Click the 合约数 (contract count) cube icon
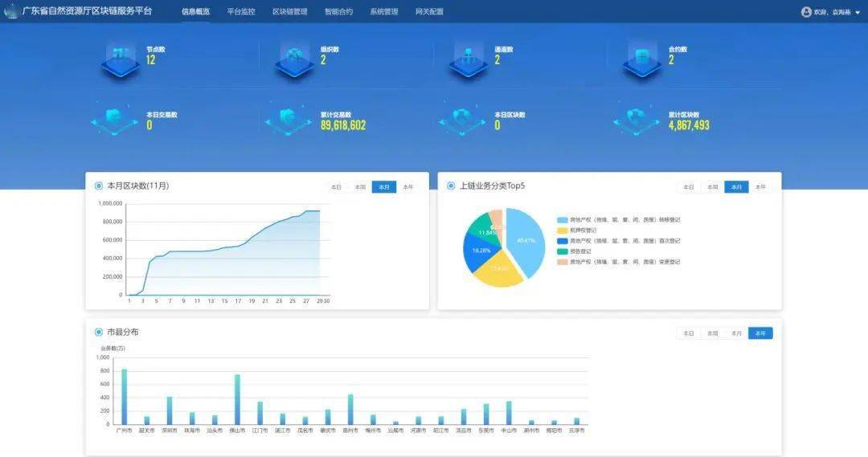 coord(642,59)
